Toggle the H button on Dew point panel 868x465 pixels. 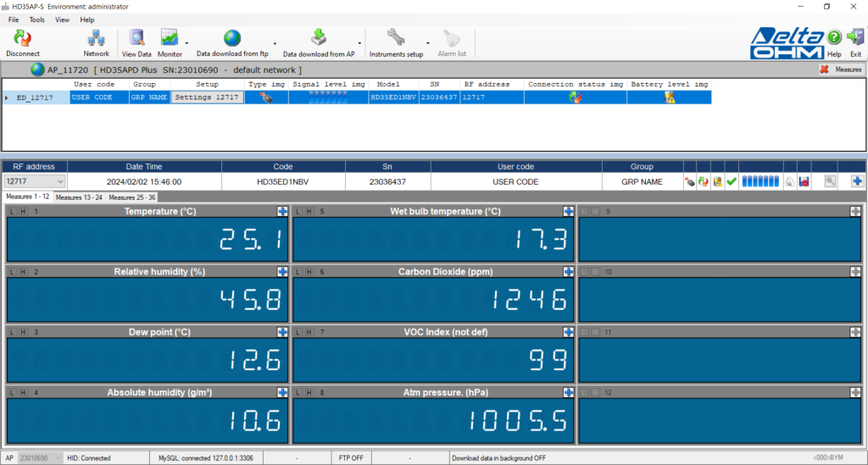23,332
